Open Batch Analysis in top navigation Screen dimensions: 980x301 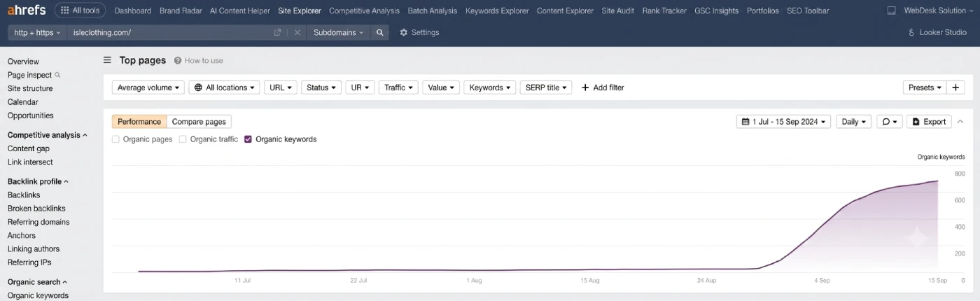(x=433, y=10)
